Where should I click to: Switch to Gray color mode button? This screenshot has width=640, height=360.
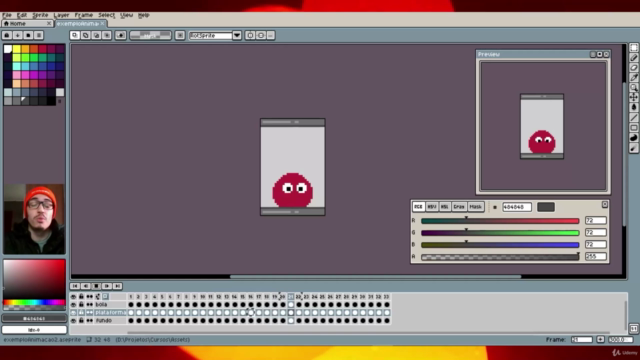(x=459, y=207)
